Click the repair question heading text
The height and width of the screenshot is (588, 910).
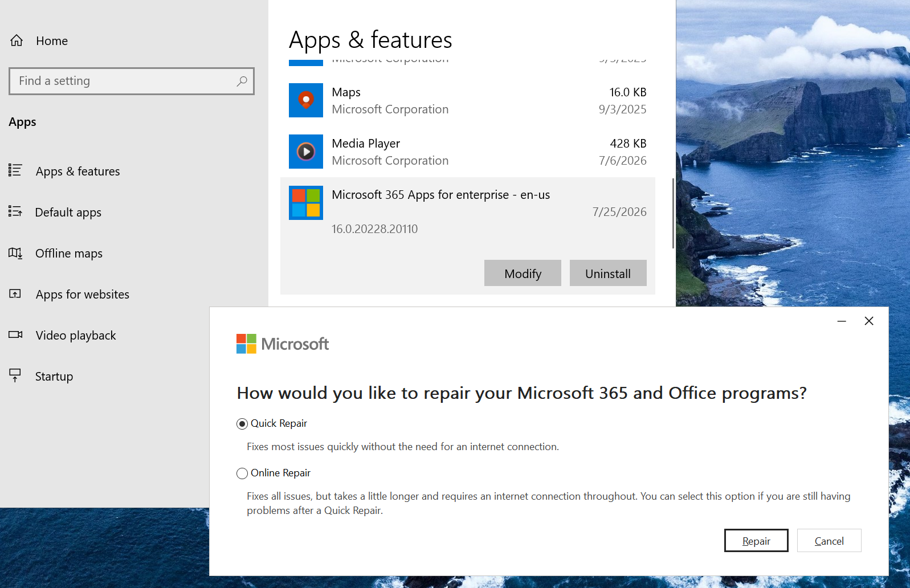pyautogui.click(x=522, y=393)
